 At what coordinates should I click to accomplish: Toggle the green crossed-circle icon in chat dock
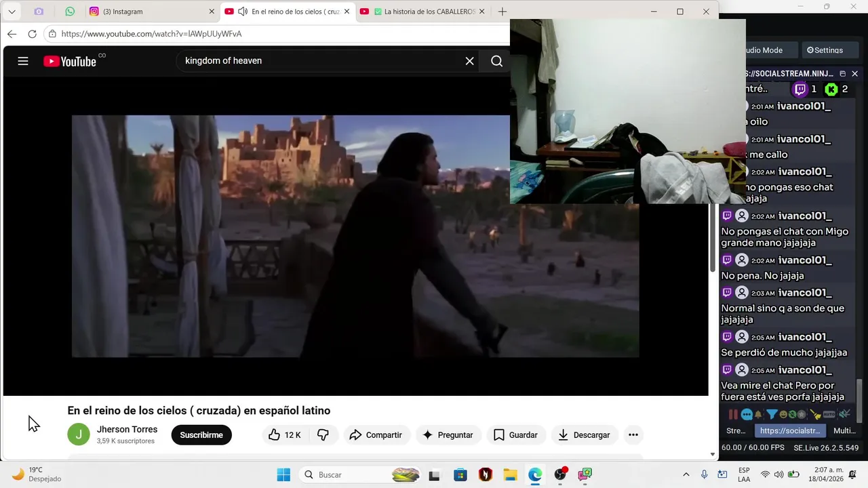click(792, 414)
